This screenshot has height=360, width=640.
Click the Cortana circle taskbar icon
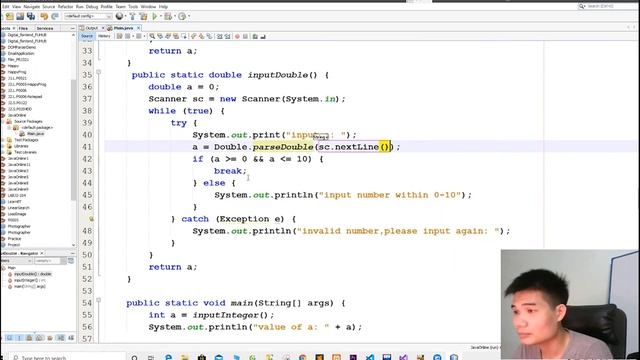tap(134, 358)
